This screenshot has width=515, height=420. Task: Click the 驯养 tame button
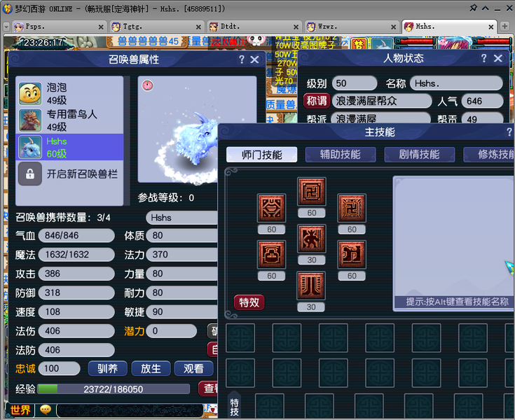(x=107, y=368)
